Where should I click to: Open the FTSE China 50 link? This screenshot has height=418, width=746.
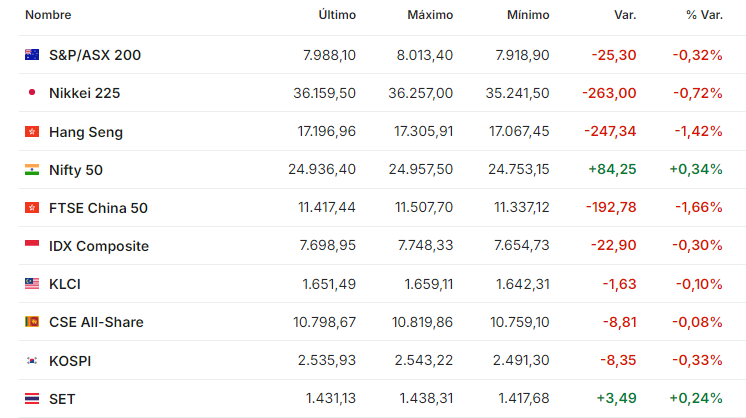pos(98,208)
